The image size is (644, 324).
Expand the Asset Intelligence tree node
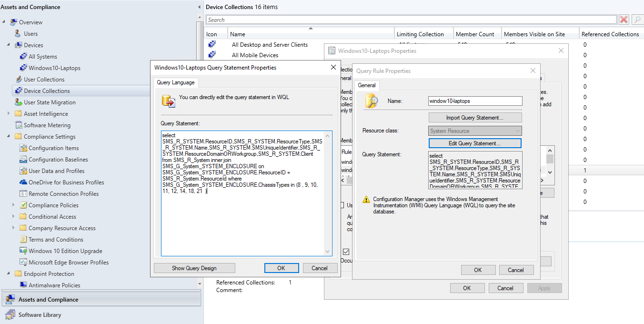coord(10,113)
